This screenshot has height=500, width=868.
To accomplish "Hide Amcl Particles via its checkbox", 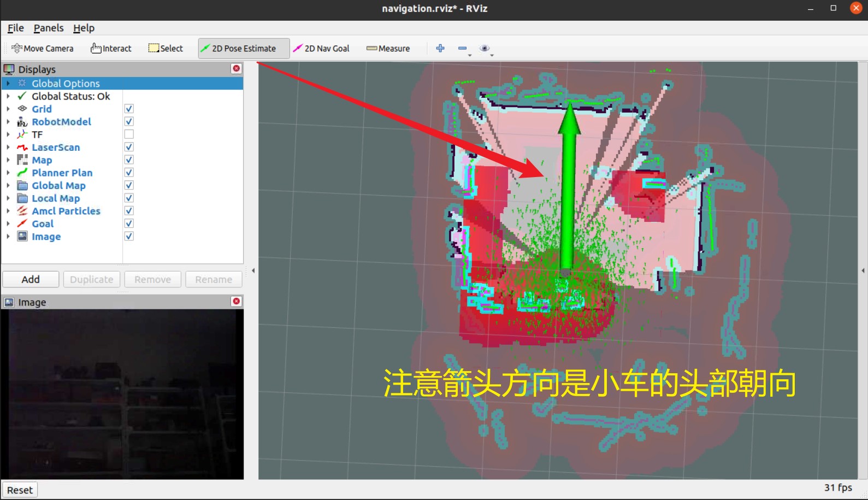I will coord(129,211).
